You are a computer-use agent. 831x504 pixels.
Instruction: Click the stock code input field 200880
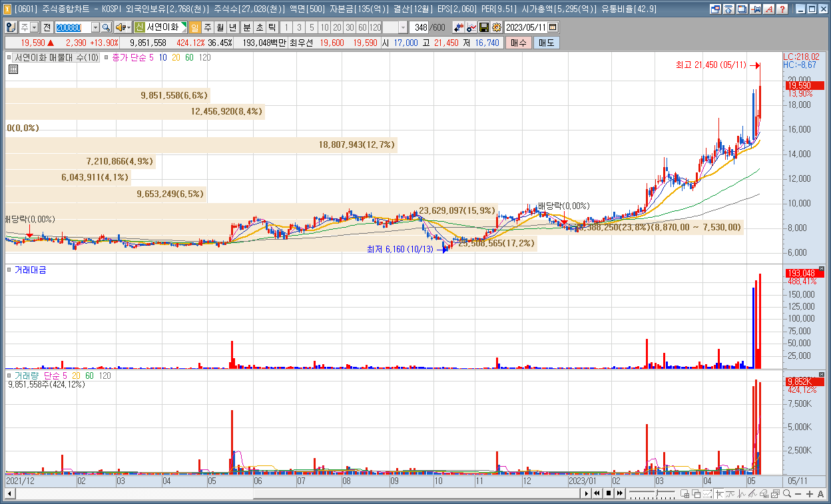tap(73, 27)
